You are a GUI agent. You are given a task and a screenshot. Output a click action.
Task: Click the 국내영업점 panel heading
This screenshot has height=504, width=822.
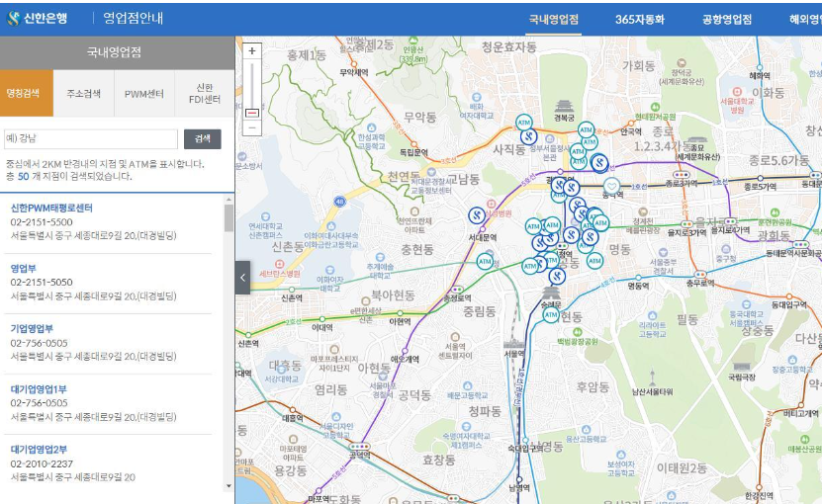pos(114,51)
